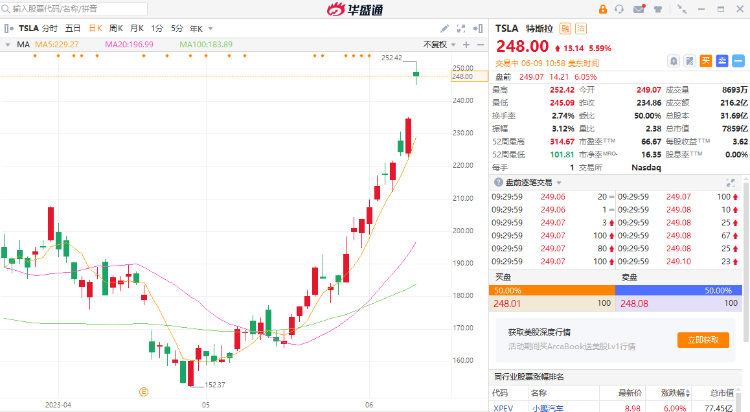
Task: Select the pencil drawing tool icon
Action: click(444, 29)
